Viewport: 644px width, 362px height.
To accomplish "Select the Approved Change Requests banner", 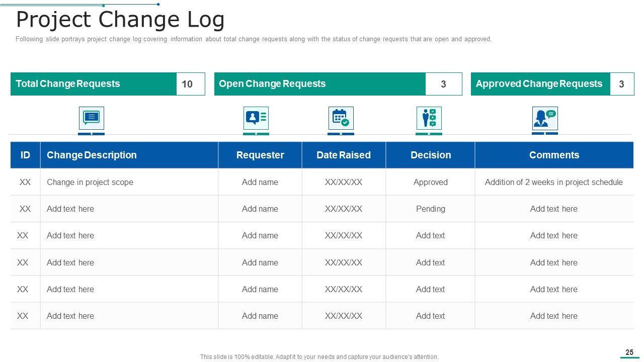I will pos(540,84).
